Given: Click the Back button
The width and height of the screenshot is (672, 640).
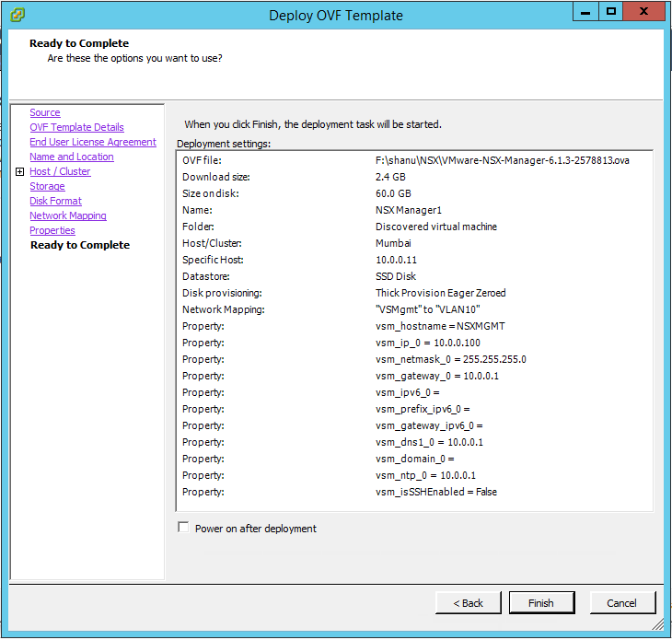Looking at the screenshot, I should coord(468,603).
